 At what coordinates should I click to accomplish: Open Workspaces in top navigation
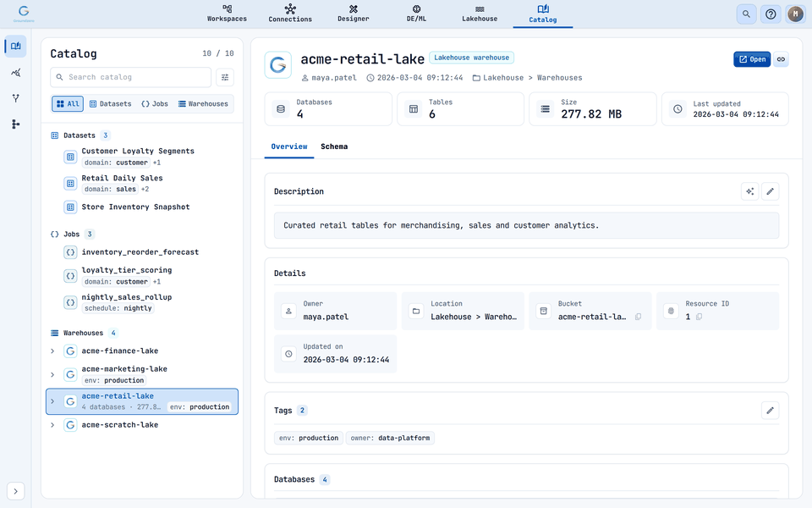coord(227,14)
